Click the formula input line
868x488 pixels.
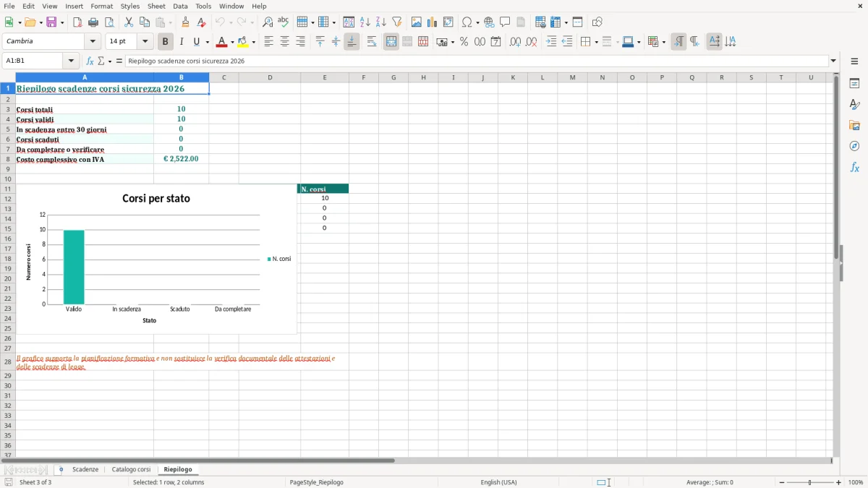477,61
